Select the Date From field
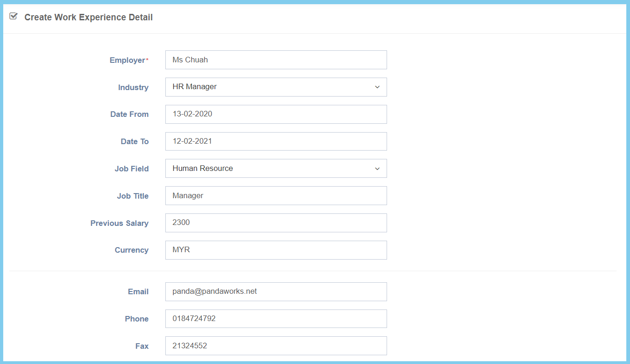The image size is (630, 364). 276,114
